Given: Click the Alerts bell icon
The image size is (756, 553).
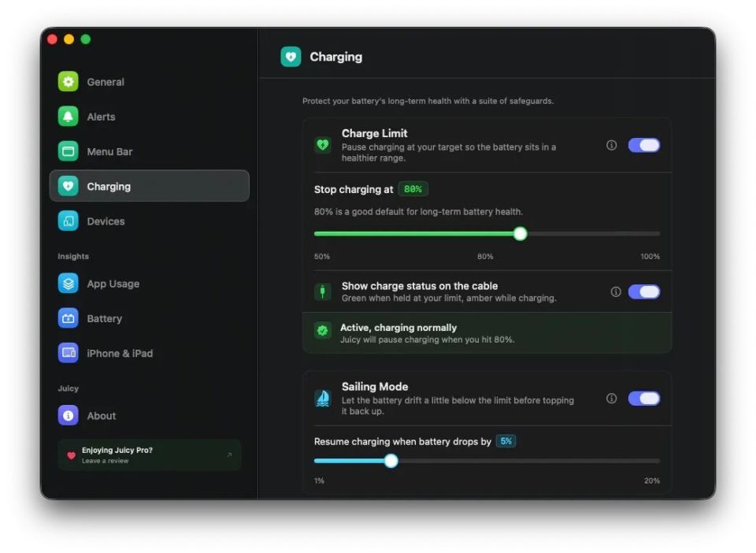Looking at the screenshot, I should 68,116.
